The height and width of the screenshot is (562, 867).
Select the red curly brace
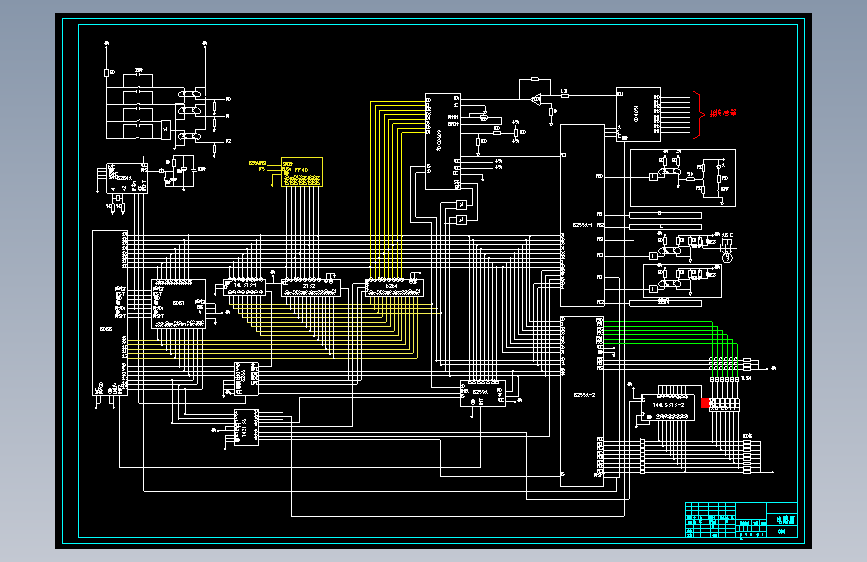[699, 115]
